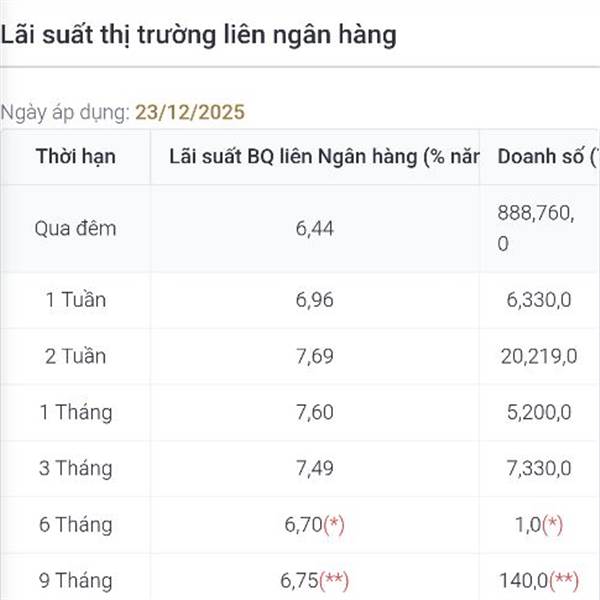Click the 7,49 interest rate value
This screenshot has width=600, height=600.
point(315,468)
